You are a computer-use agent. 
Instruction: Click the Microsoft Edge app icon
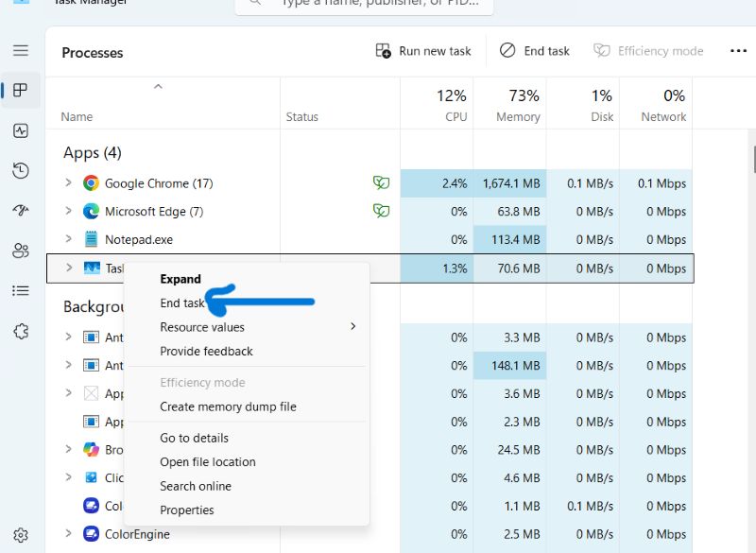(91, 211)
